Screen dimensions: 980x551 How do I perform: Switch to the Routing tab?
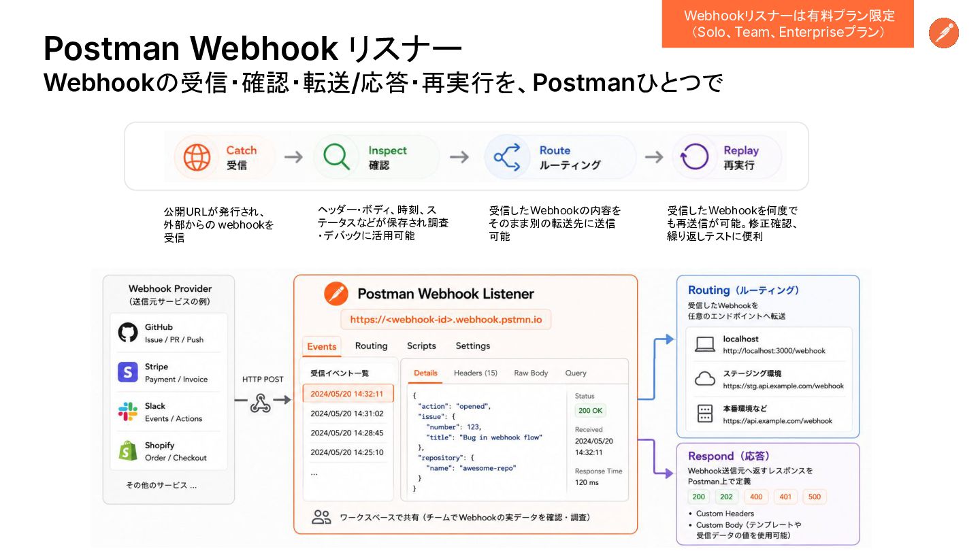371,346
